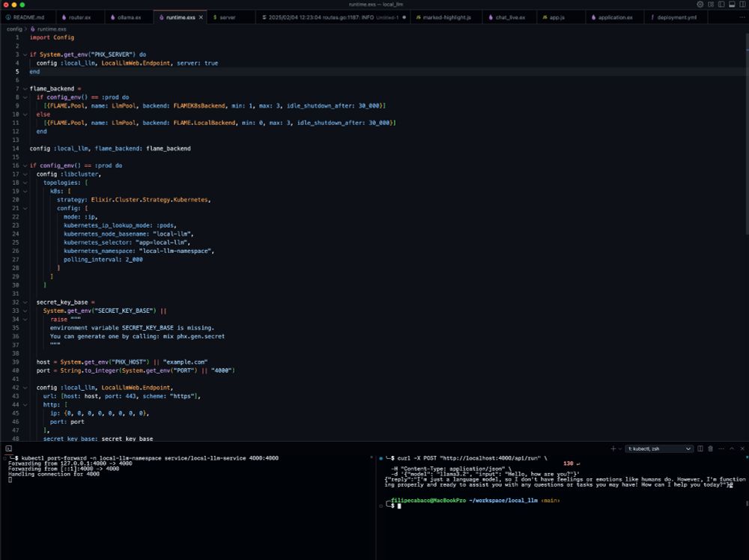Collapse the fold at line 16

coord(25,165)
